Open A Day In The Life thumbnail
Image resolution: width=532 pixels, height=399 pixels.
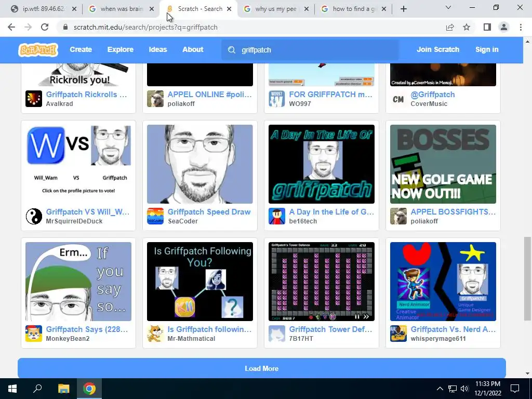321,164
